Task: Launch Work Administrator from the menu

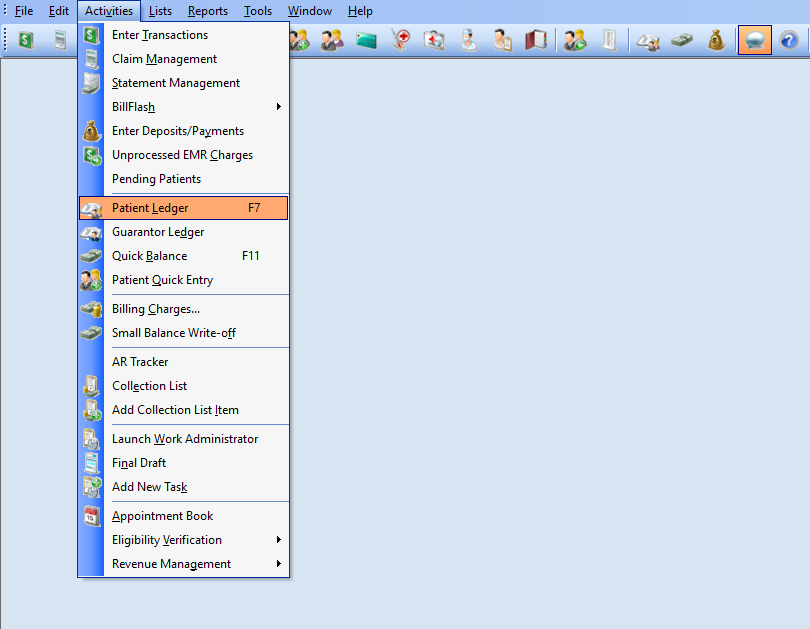Action: click(185, 439)
